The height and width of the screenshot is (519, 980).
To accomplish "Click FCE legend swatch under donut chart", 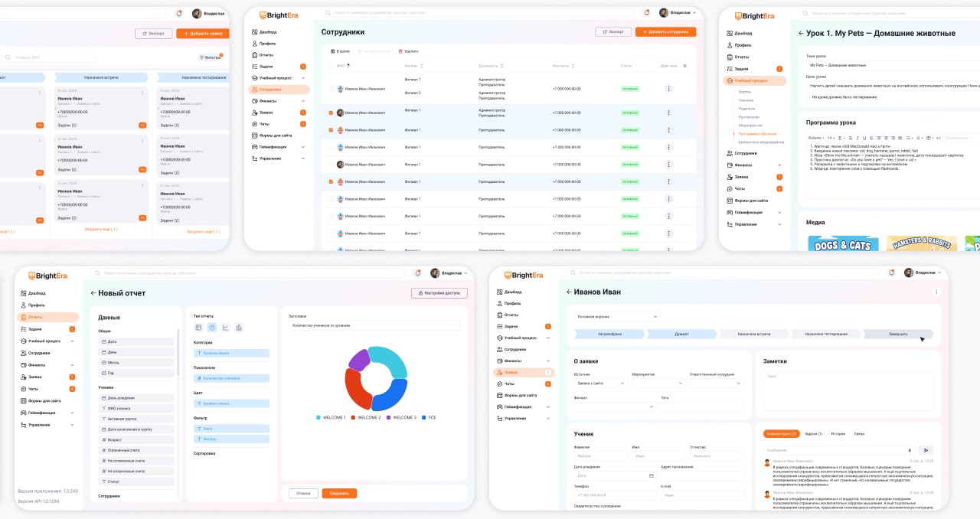I will click(424, 417).
